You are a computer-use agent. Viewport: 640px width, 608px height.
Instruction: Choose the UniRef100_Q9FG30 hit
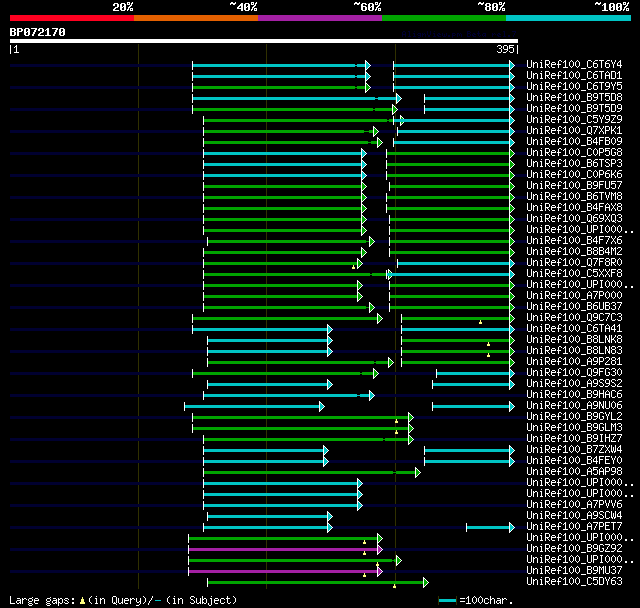coord(574,373)
